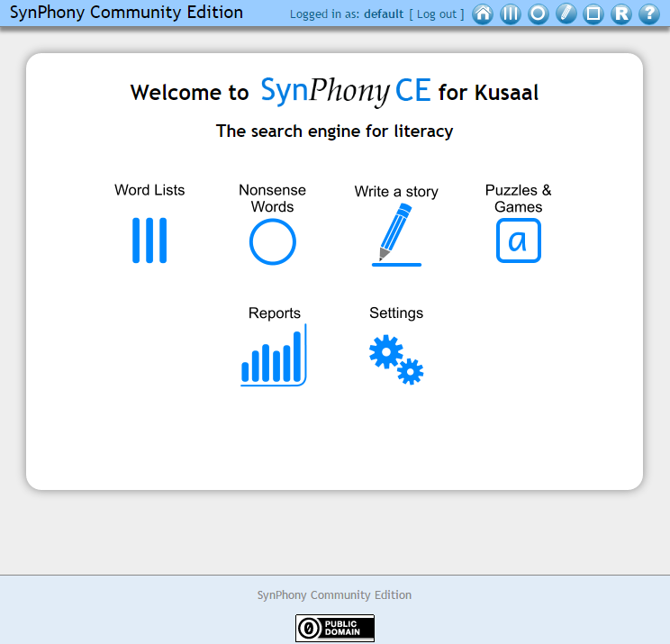Open Puzzles & Games letter icon
Screen dimensions: 670x644
pyautogui.click(x=519, y=240)
